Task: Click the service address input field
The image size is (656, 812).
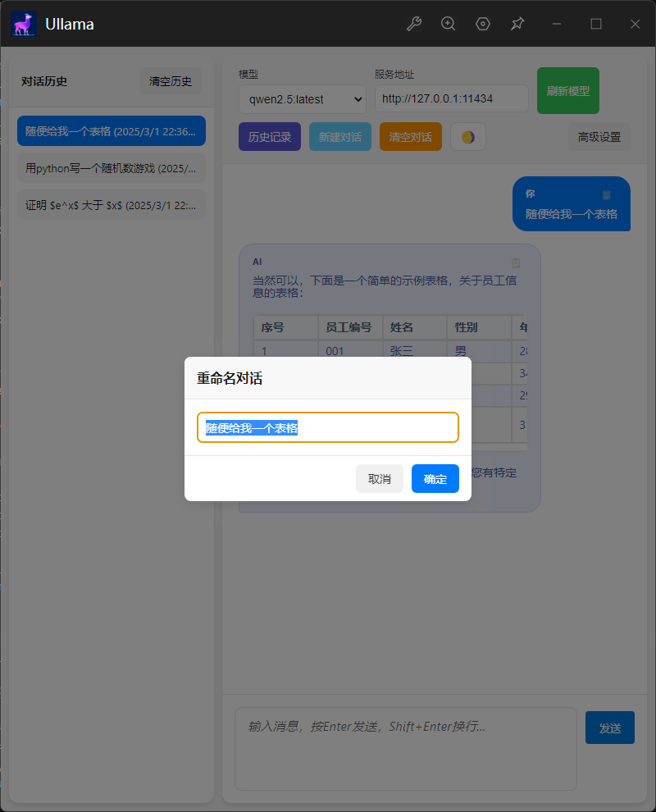Action: (452, 98)
